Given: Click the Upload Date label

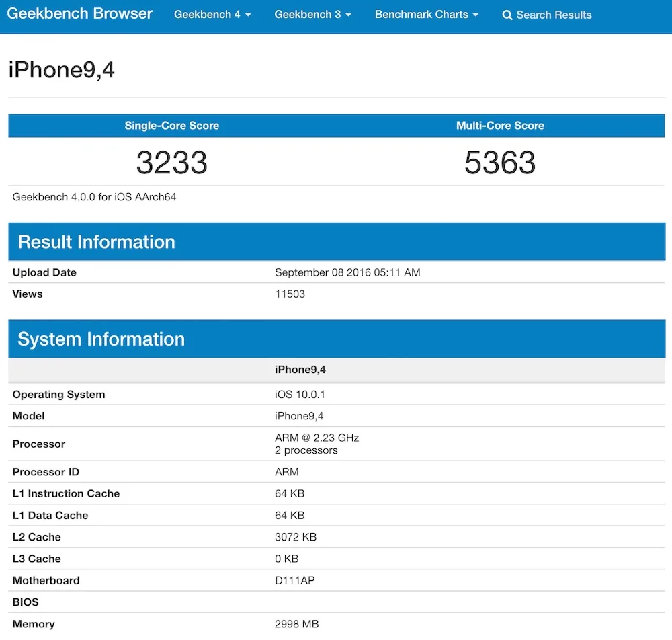Looking at the screenshot, I should pyautogui.click(x=44, y=273).
